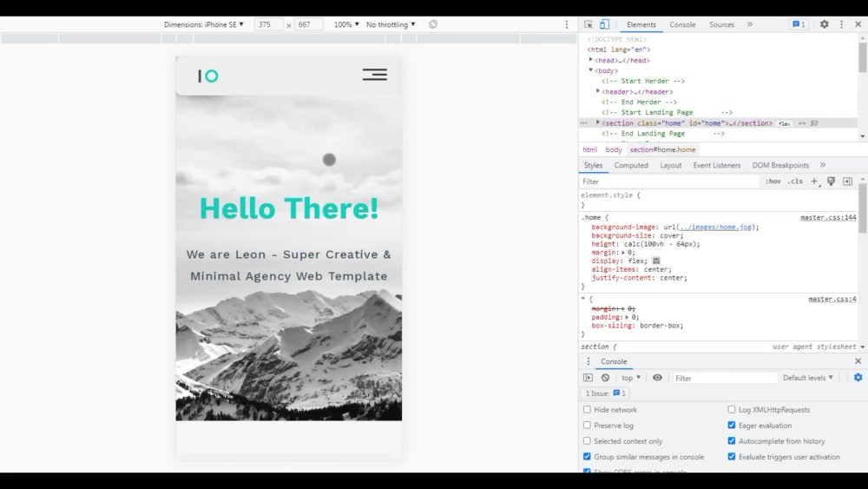
Task: Open the Layout tab
Action: (x=670, y=165)
